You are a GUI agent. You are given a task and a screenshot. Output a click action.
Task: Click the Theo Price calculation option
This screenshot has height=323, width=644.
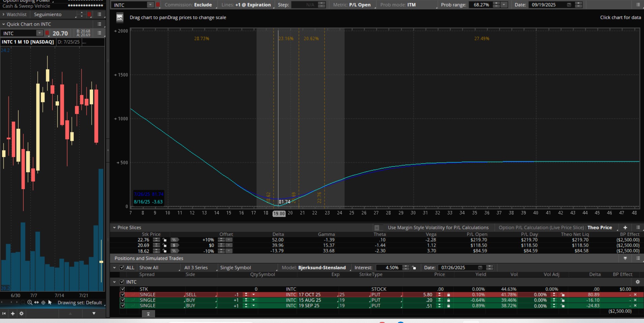(600, 227)
